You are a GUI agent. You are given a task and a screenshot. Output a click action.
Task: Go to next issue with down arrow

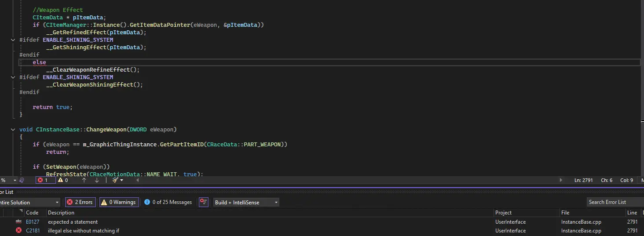coord(97,180)
